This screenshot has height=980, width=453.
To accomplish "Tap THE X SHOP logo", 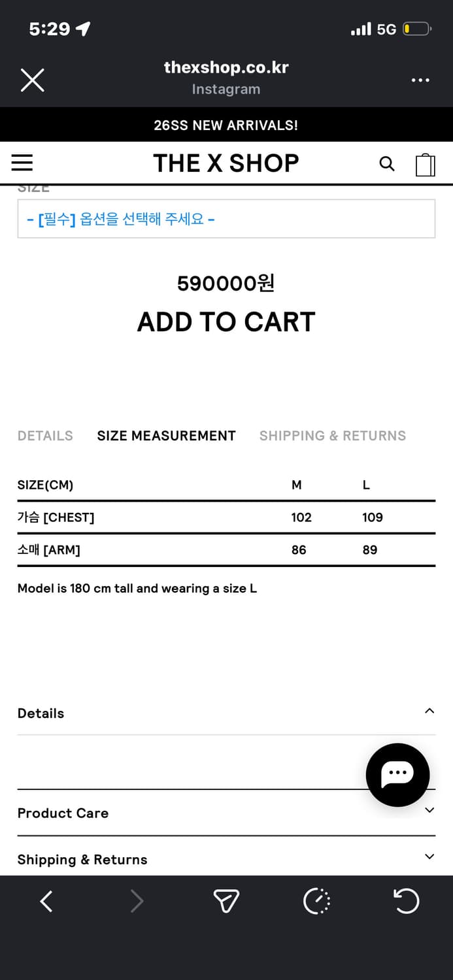I will pyautogui.click(x=226, y=163).
